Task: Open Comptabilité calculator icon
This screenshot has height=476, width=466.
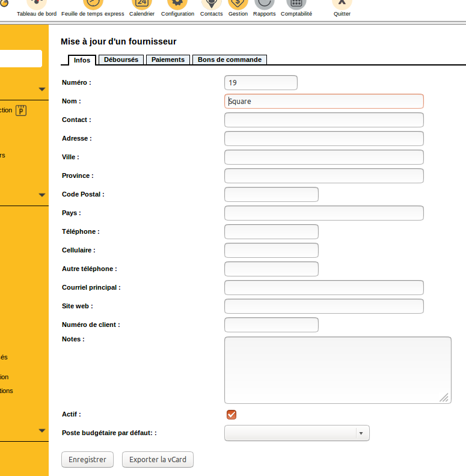Action: pyautogui.click(x=296, y=6)
